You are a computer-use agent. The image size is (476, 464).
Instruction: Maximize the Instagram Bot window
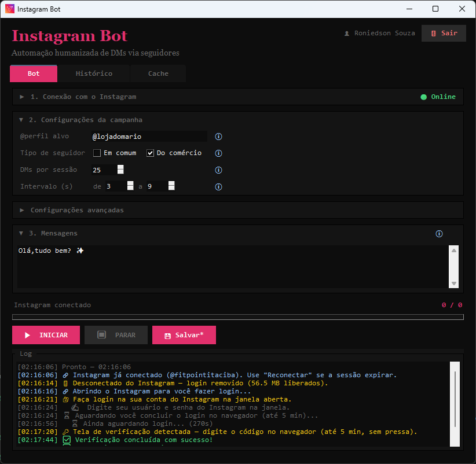tap(435, 9)
